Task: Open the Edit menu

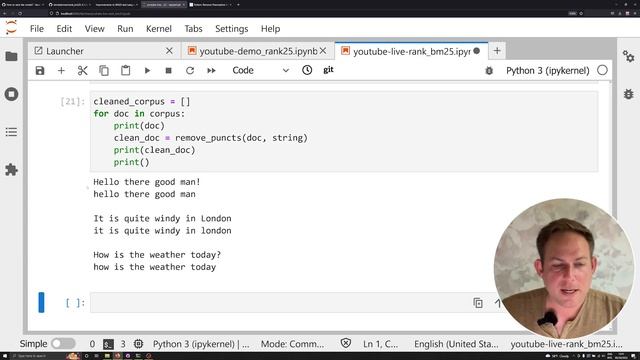Action: point(64,29)
